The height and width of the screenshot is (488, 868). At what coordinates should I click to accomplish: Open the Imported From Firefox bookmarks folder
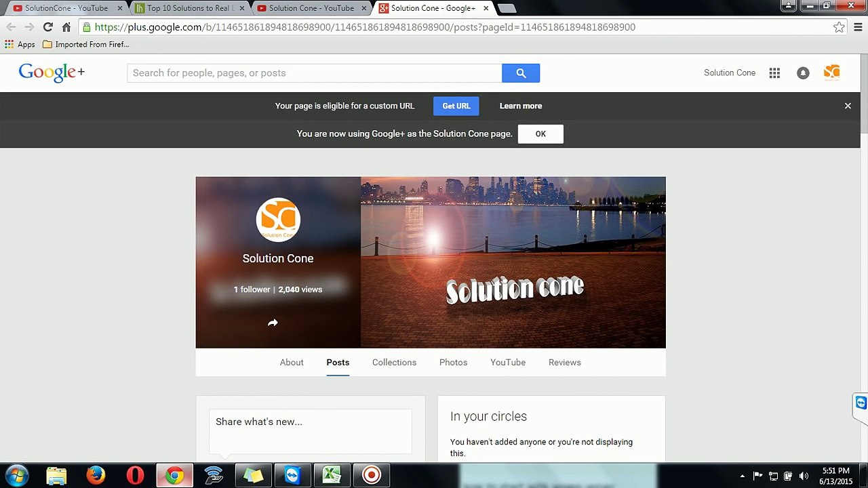tap(85, 45)
